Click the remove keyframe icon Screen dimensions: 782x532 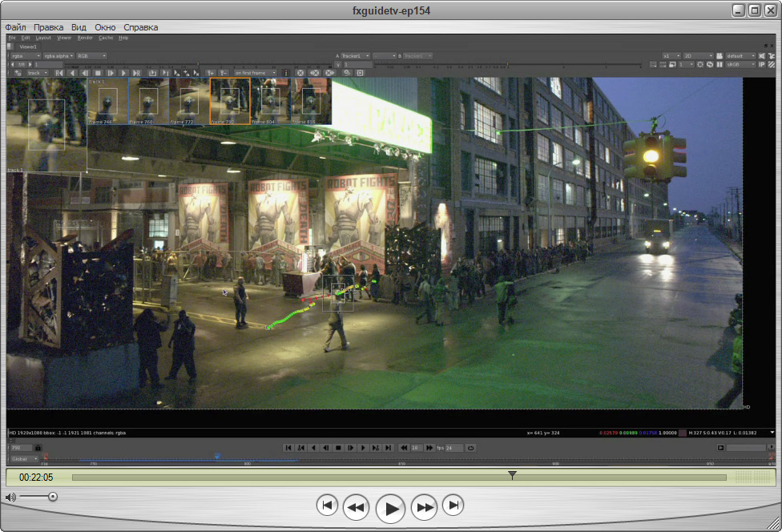[224, 73]
